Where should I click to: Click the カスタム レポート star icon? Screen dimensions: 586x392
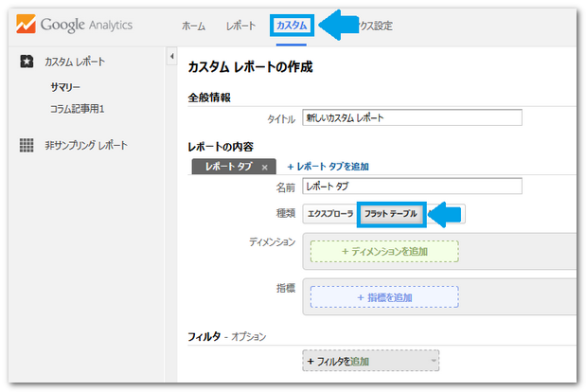click(x=27, y=62)
